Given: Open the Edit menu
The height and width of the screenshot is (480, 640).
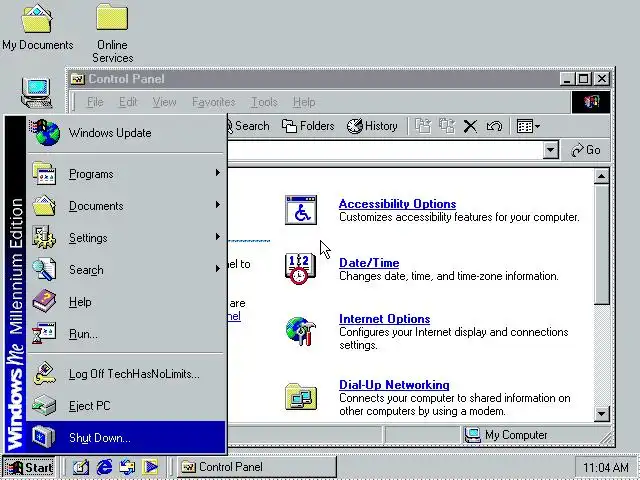Looking at the screenshot, I should (x=128, y=102).
